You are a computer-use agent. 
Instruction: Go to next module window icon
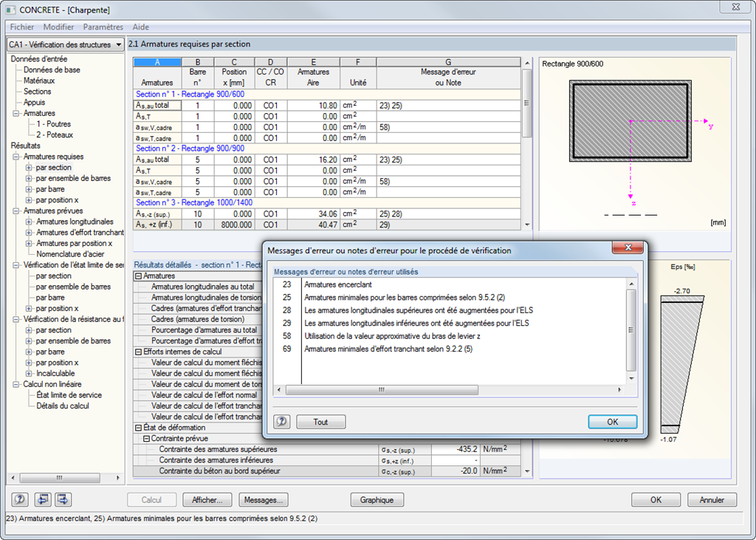click(x=63, y=499)
